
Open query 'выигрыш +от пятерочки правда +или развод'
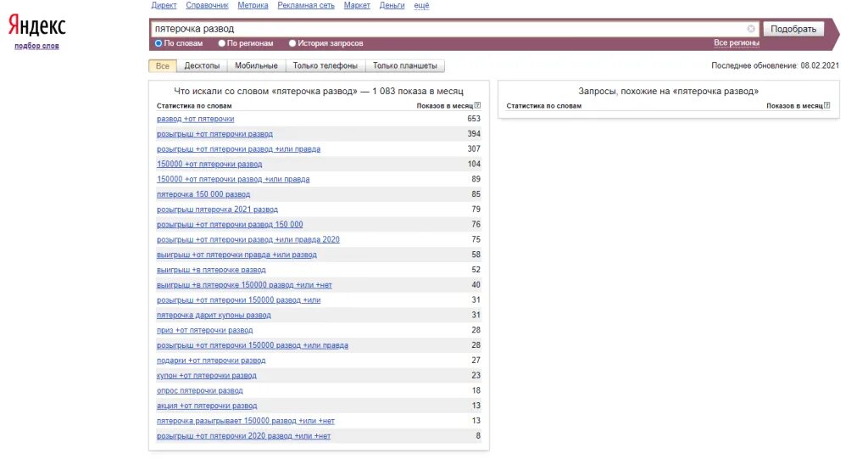[x=236, y=255]
